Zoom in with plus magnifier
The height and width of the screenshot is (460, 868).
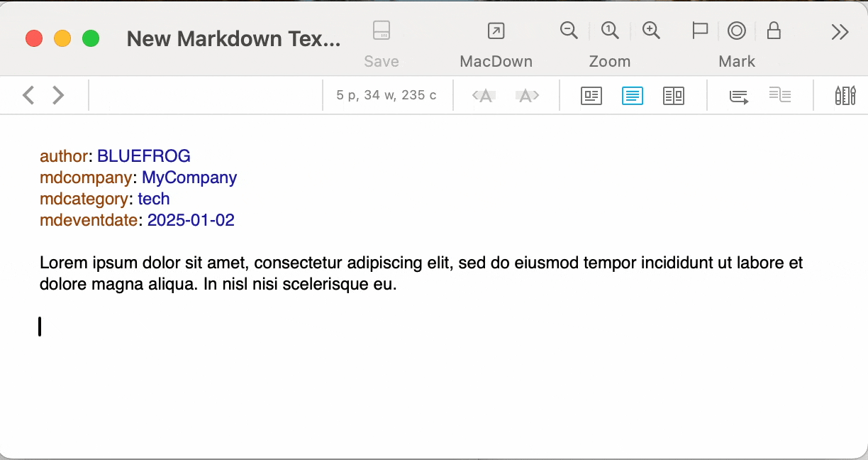pos(651,31)
